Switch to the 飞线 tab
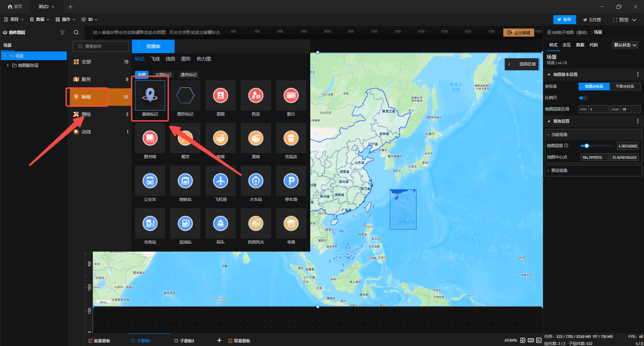The width and height of the screenshot is (644, 346). (x=155, y=59)
